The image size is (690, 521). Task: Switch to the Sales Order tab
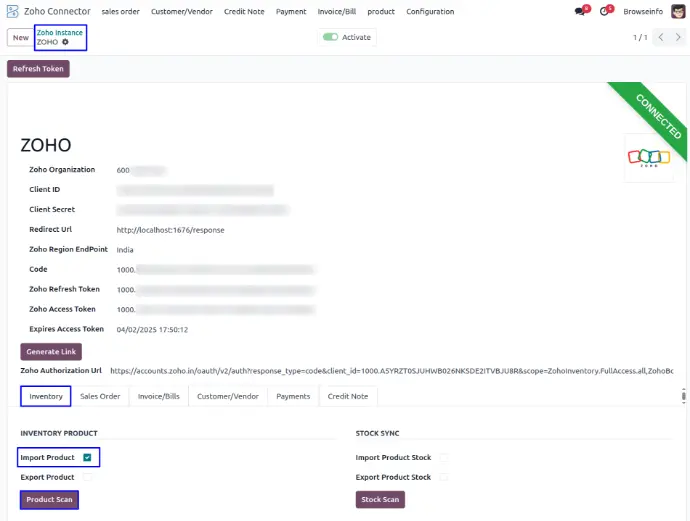[100, 396]
